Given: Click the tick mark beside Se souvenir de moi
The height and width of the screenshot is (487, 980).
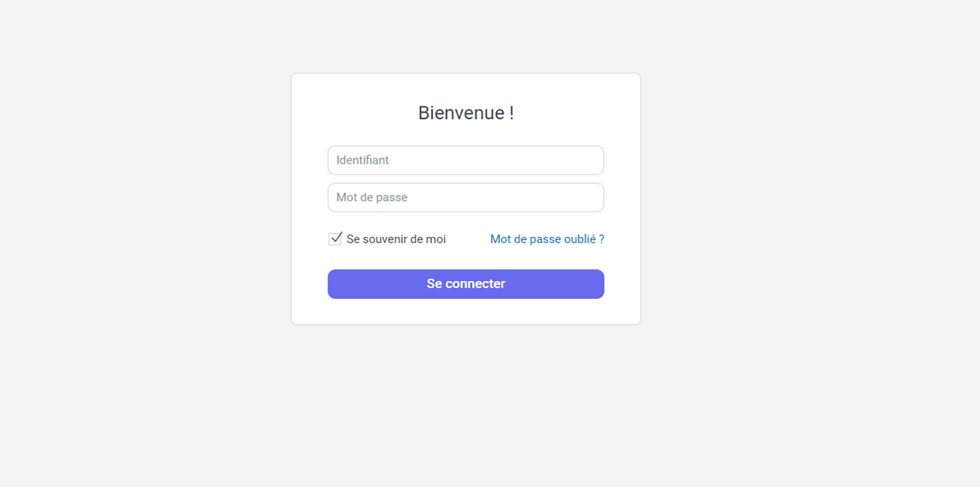Looking at the screenshot, I should [335, 239].
